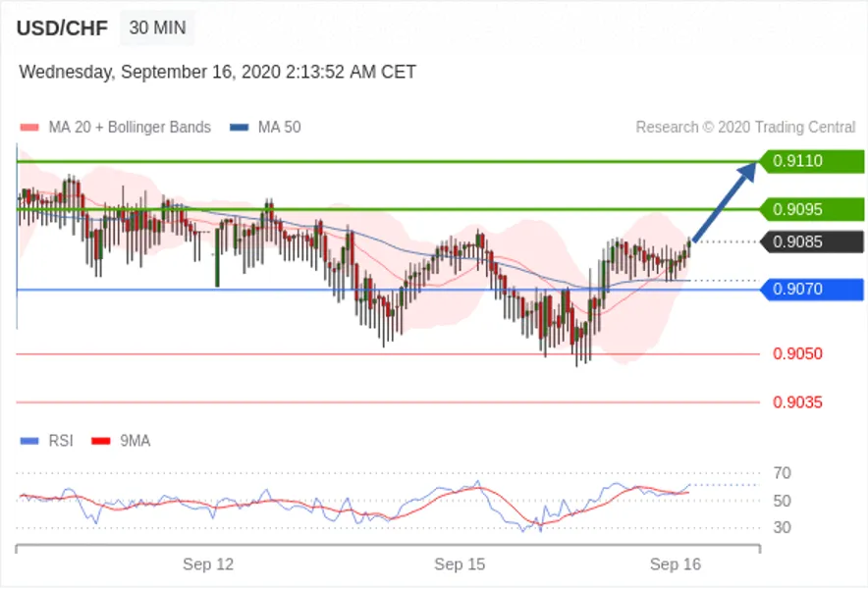Click the MA 20 + Bollinger Bands label

[x=130, y=128]
